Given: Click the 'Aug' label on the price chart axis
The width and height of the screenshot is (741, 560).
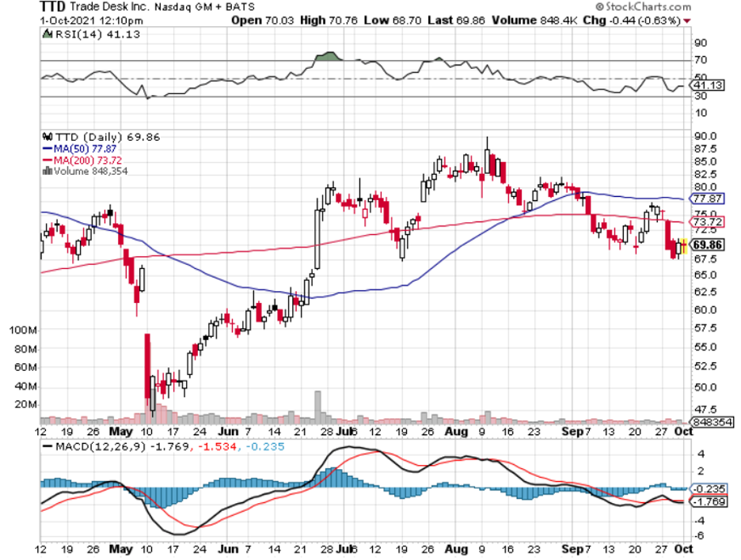Looking at the screenshot, I should coord(457,432).
